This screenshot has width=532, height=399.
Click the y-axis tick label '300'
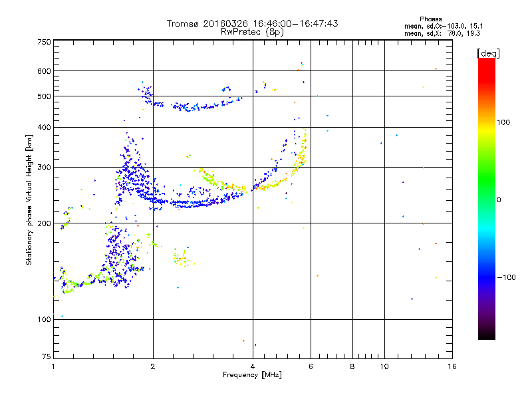[x=44, y=167]
